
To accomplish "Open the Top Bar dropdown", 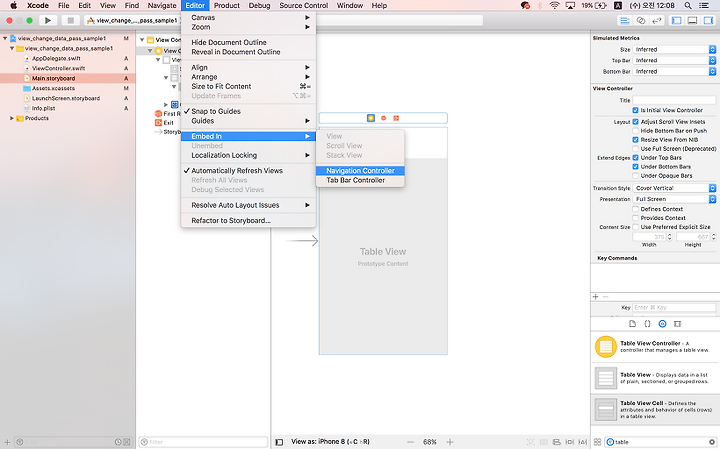I will click(674, 60).
